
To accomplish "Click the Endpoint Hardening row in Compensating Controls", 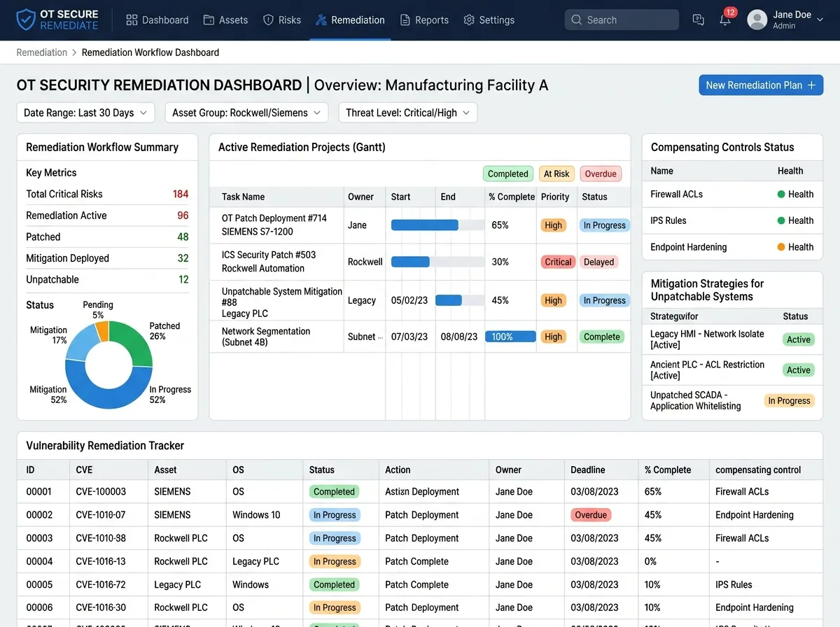I will (732, 247).
